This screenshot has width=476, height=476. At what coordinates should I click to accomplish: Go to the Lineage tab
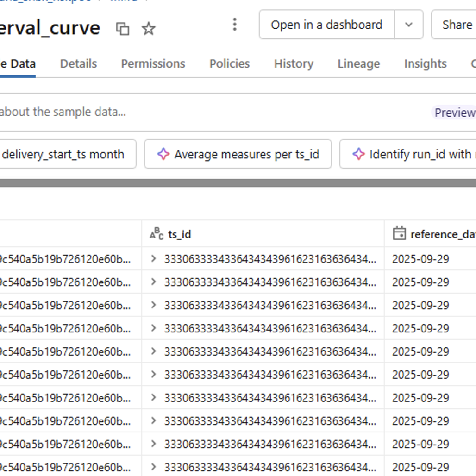358,64
